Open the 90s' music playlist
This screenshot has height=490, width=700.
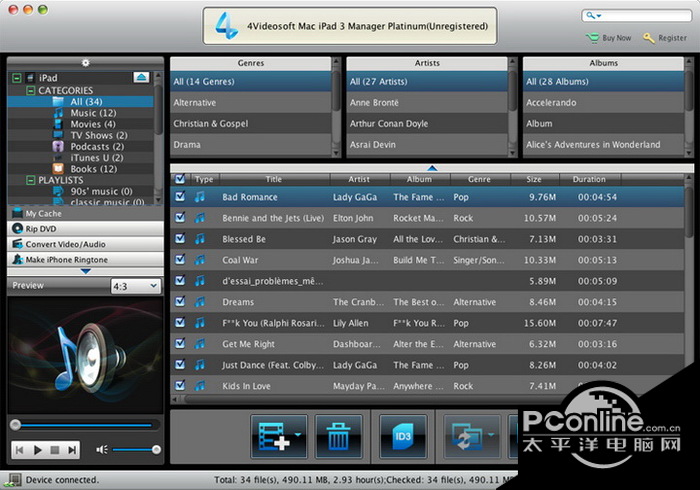(101, 191)
